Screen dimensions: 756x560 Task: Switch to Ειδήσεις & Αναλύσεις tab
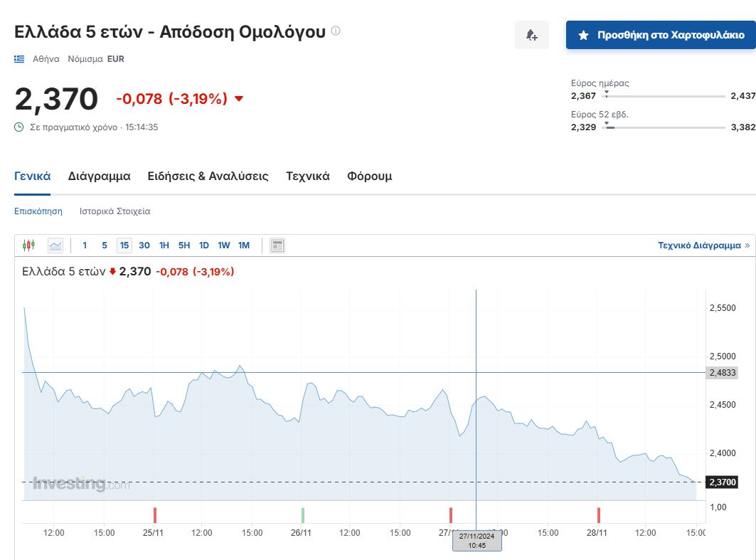(x=208, y=176)
